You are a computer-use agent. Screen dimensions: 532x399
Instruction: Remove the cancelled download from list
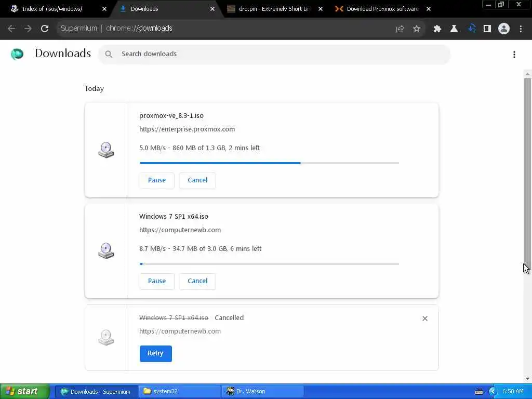425,318
